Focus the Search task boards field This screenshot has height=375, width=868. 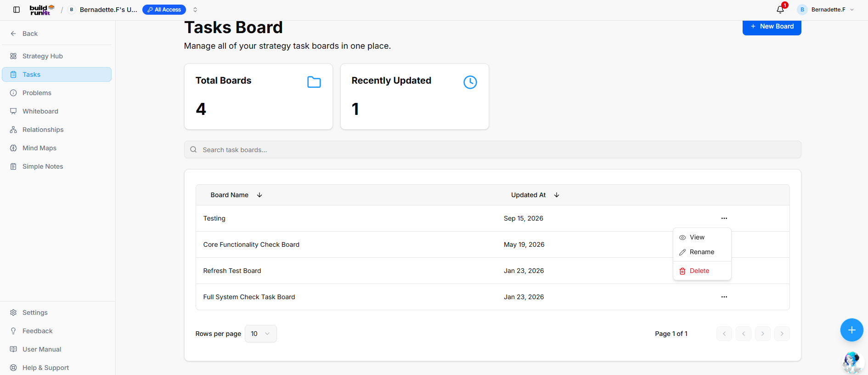493,150
